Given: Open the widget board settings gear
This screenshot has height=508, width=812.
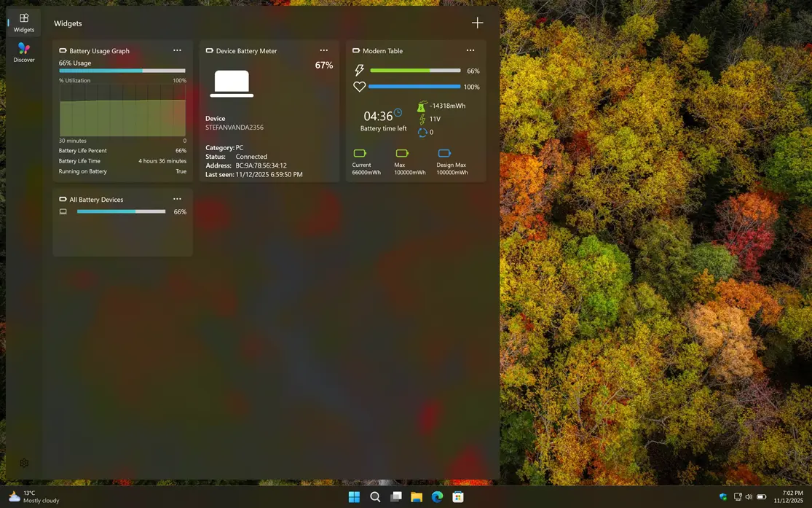Looking at the screenshot, I should coord(24,463).
